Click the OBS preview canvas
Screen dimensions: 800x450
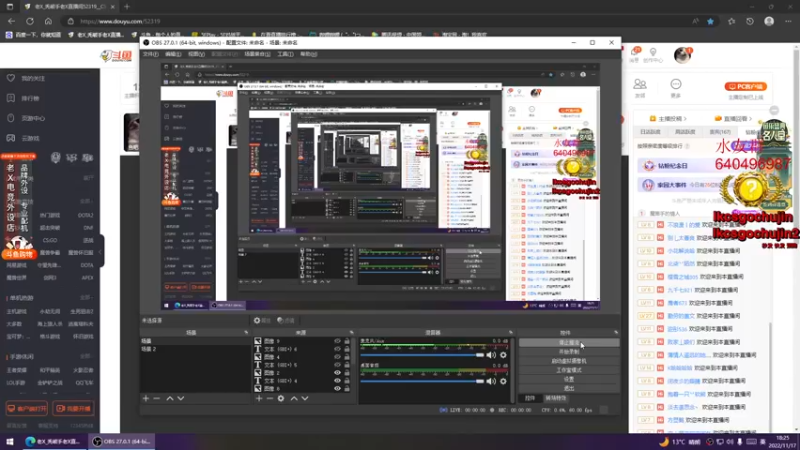coord(380,187)
